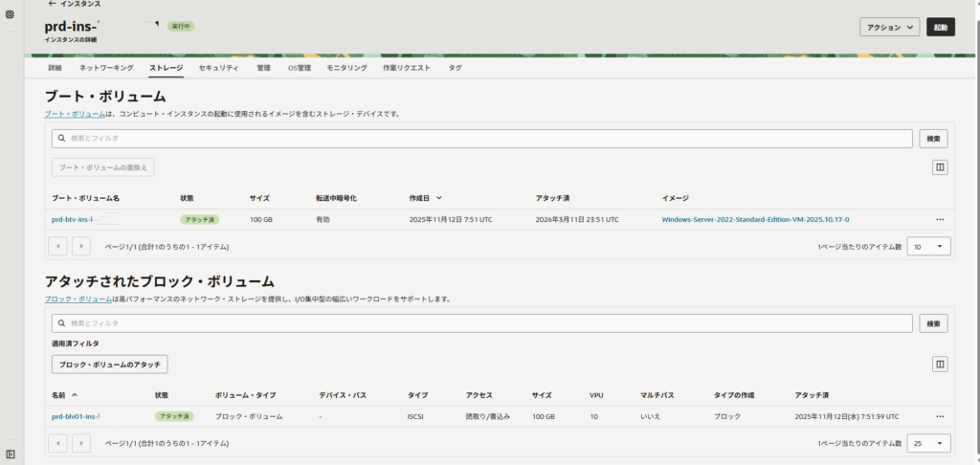Go to next page in boot volume pagination
Screen dimensions: 980x465
click(x=80, y=246)
